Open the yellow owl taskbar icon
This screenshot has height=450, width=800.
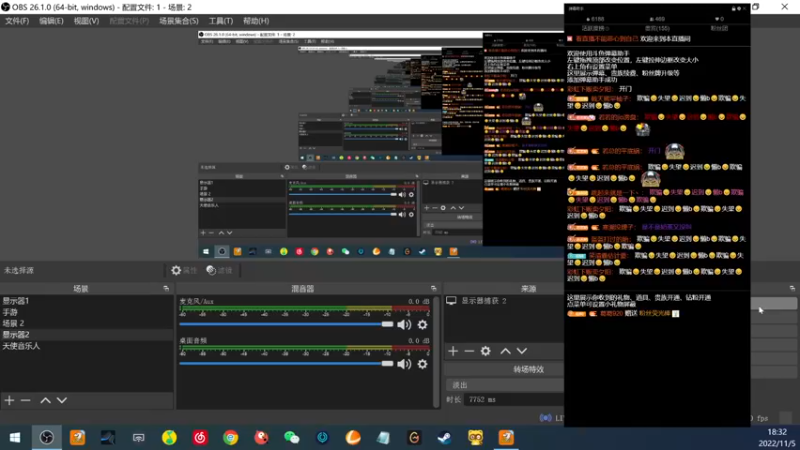pos(476,438)
